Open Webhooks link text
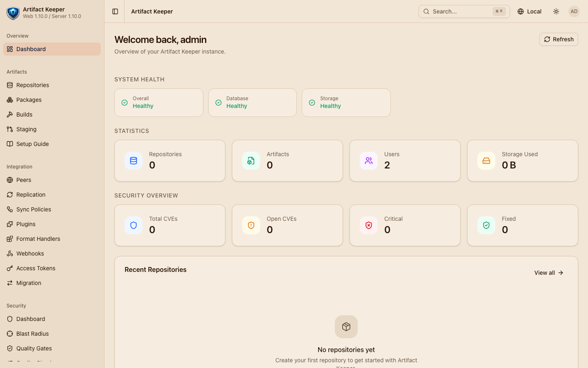This screenshot has width=588, height=368. tap(30, 254)
